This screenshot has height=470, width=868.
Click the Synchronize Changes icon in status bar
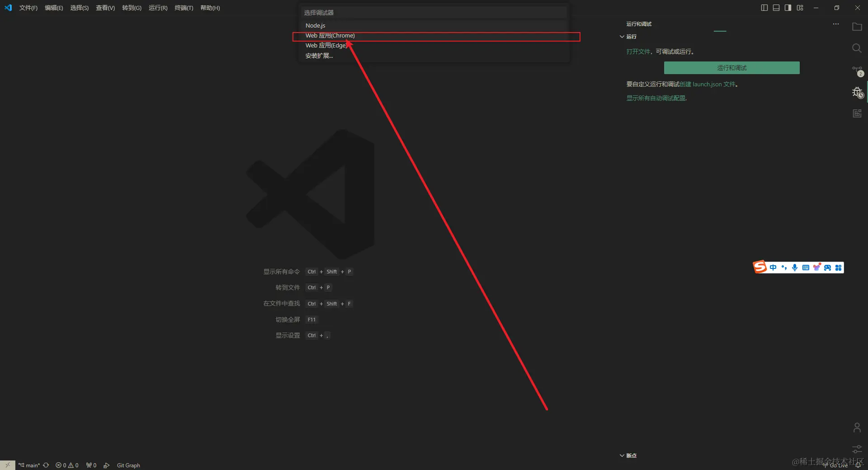point(46,465)
